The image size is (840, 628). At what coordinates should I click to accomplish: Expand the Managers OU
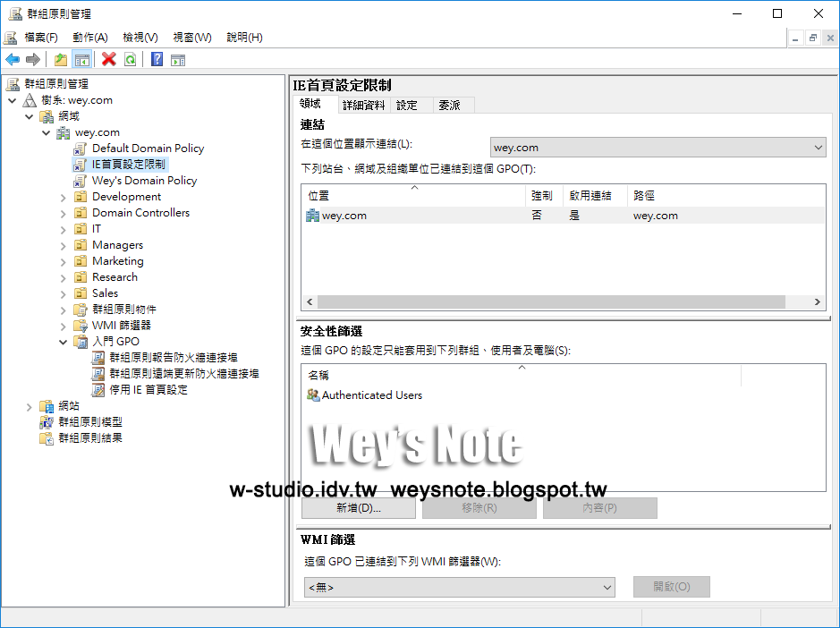[64, 245]
